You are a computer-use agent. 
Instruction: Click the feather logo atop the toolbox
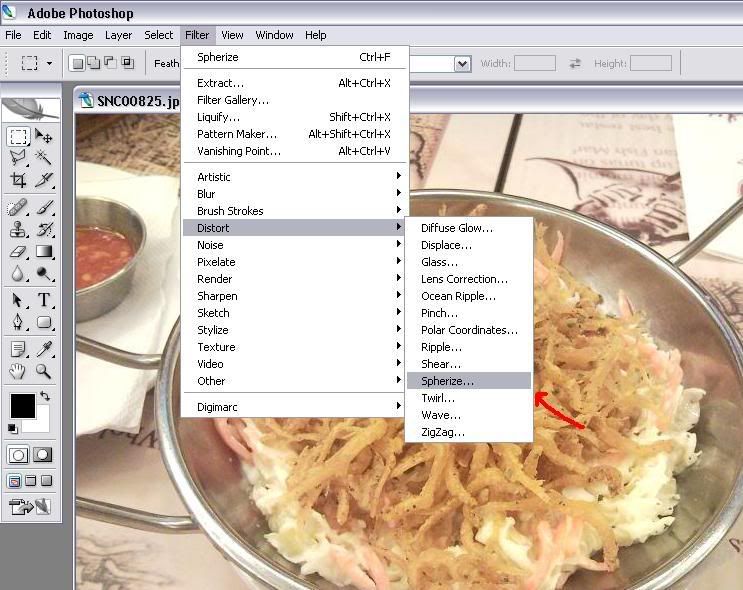click(31, 109)
